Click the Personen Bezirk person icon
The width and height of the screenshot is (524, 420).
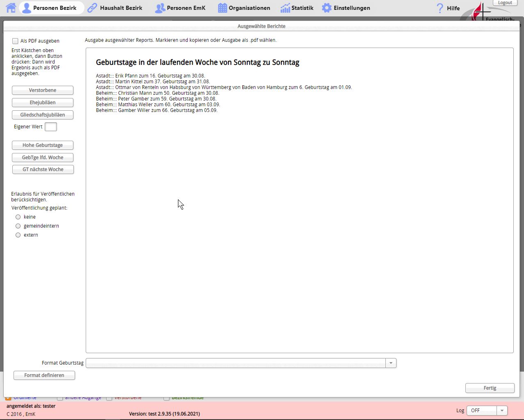pyautogui.click(x=27, y=8)
